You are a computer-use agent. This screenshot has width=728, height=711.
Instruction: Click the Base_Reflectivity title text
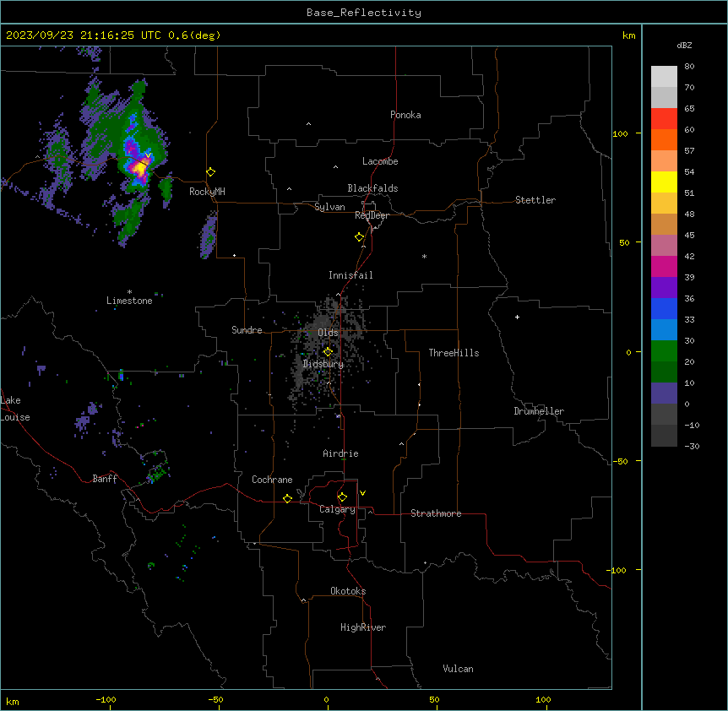[364, 13]
